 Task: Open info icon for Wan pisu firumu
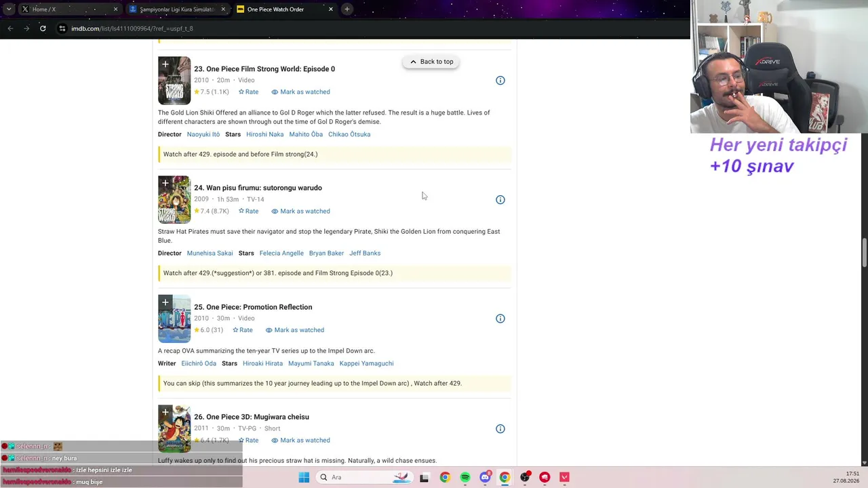coord(500,199)
